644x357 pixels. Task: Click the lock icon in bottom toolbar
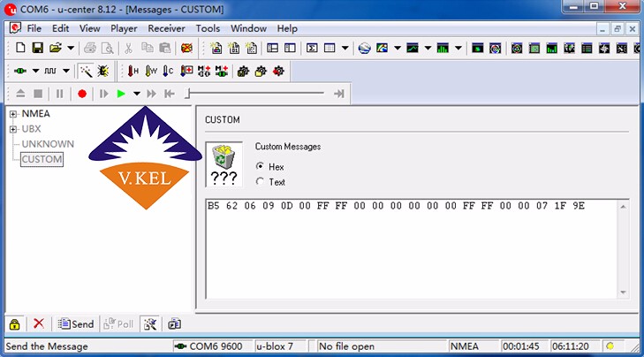[x=15, y=323]
